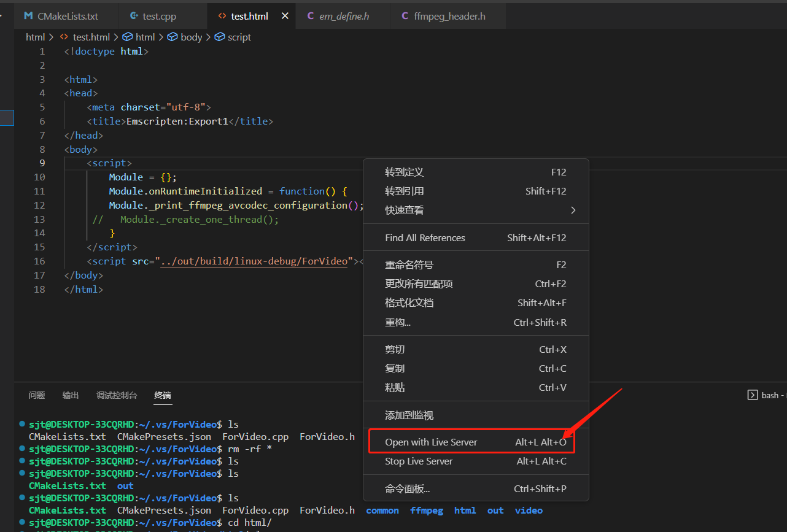Click the HTML file icon on test.html tab
This screenshot has height=532, width=787.
[222, 16]
